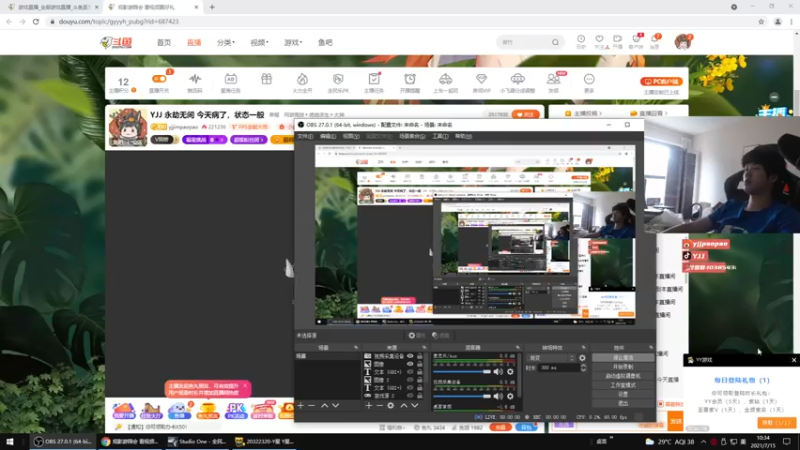Open source properties gear in Sources panel
Viewport: 800px width, 450px height.
coord(391,406)
